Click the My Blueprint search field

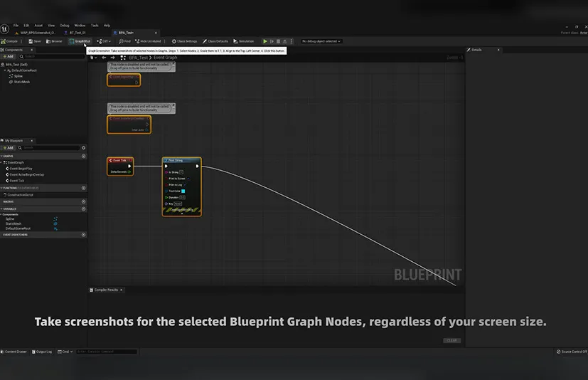[x=48, y=147]
